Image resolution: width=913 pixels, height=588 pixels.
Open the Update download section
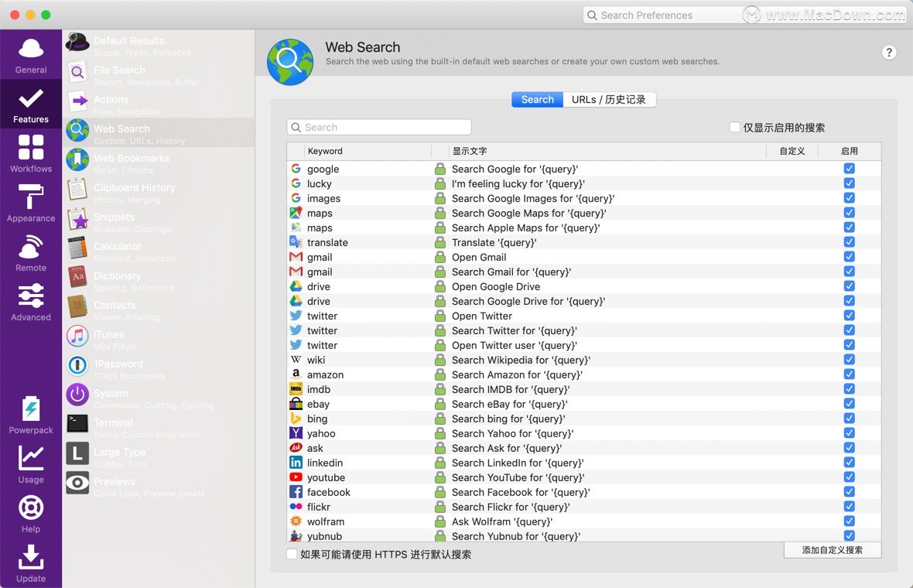tap(31, 563)
